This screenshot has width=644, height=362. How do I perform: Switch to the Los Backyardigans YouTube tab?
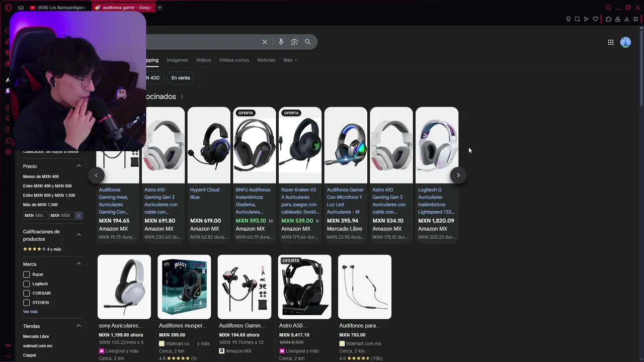click(x=58, y=8)
